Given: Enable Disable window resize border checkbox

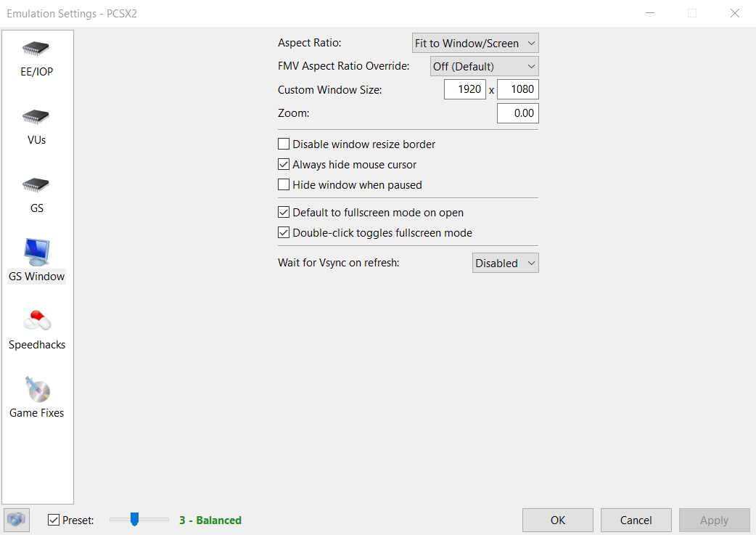Looking at the screenshot, I should 284,144.
